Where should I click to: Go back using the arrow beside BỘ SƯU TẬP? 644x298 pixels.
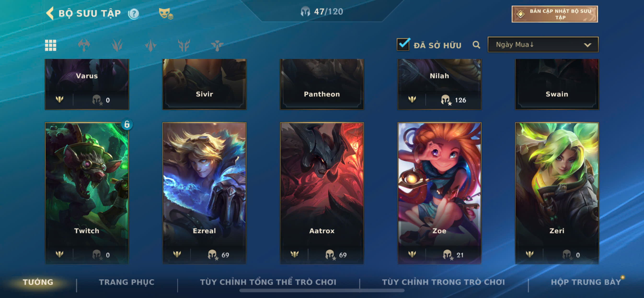click(50, 13)
